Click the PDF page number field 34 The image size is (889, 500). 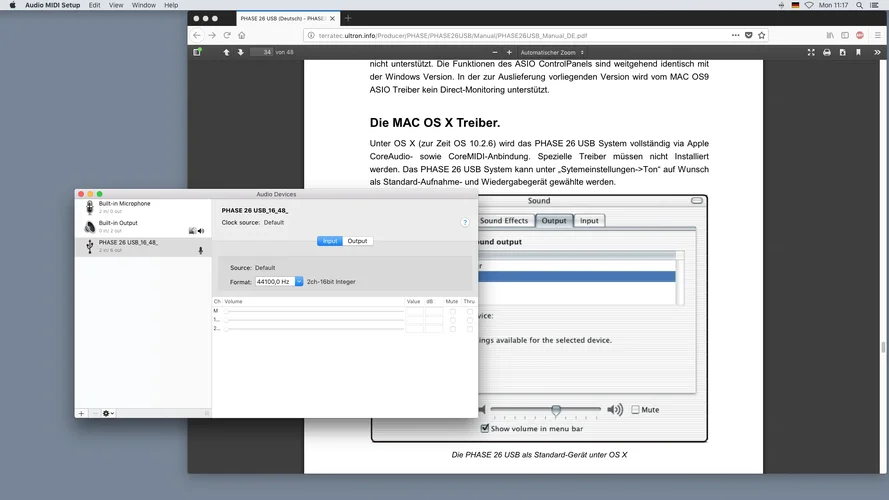(x=262, y=52)
